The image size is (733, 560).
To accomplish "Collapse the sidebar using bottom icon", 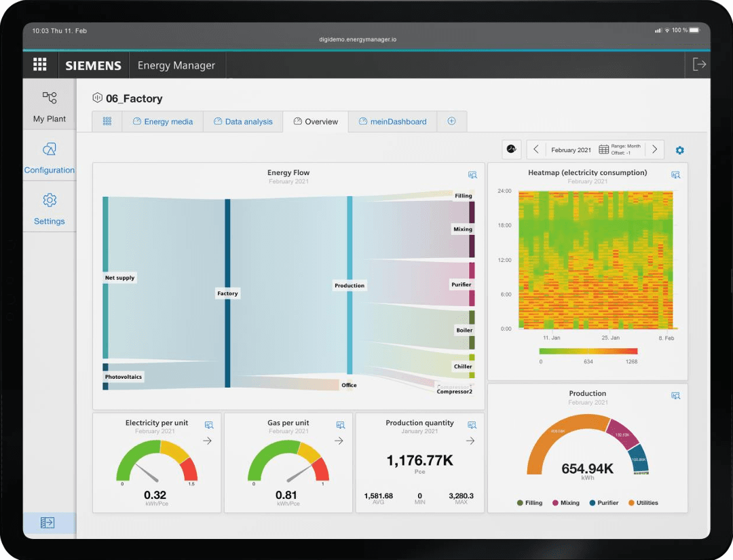I will (48, 523).
